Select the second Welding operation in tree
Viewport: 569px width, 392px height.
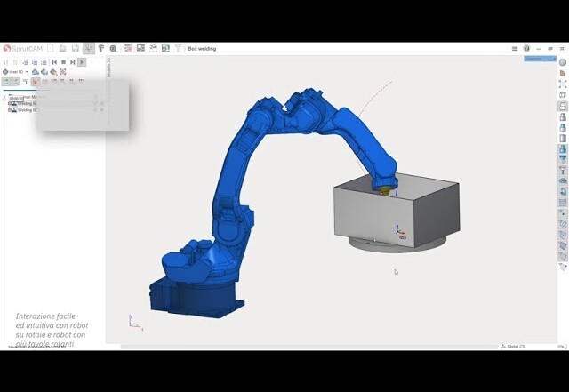pyautogui.click(x=25, y=110)
